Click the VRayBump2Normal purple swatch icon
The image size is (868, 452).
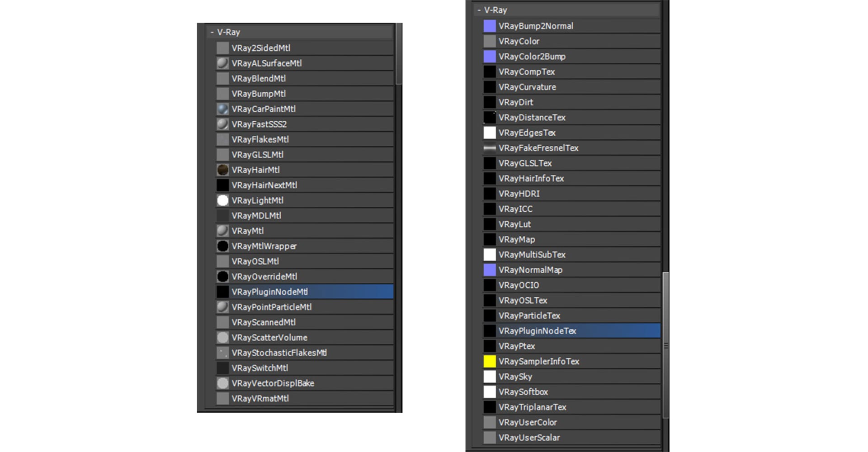coord(490,26)
